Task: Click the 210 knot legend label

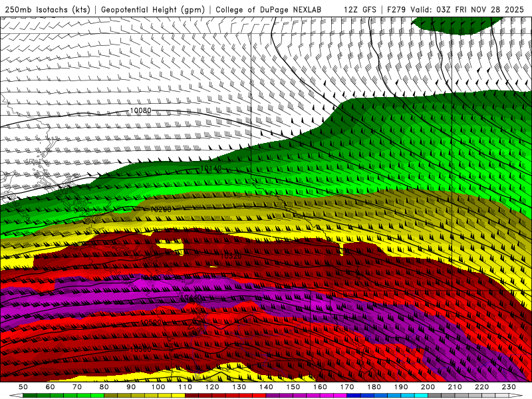Action: point(455,387)
